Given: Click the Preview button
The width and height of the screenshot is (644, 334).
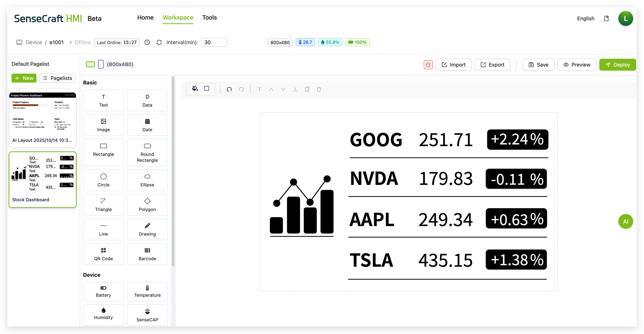Looking at the screenshot, I should pos(577,65).
